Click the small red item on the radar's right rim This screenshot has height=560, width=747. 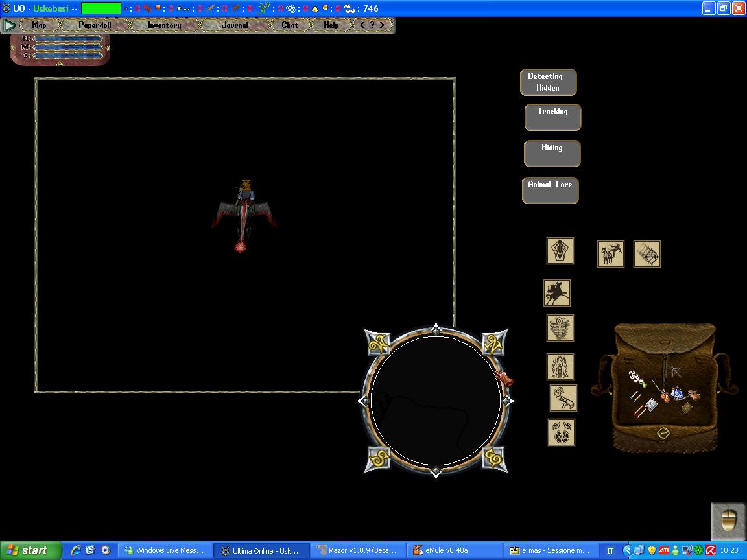[x=504, y=378]
